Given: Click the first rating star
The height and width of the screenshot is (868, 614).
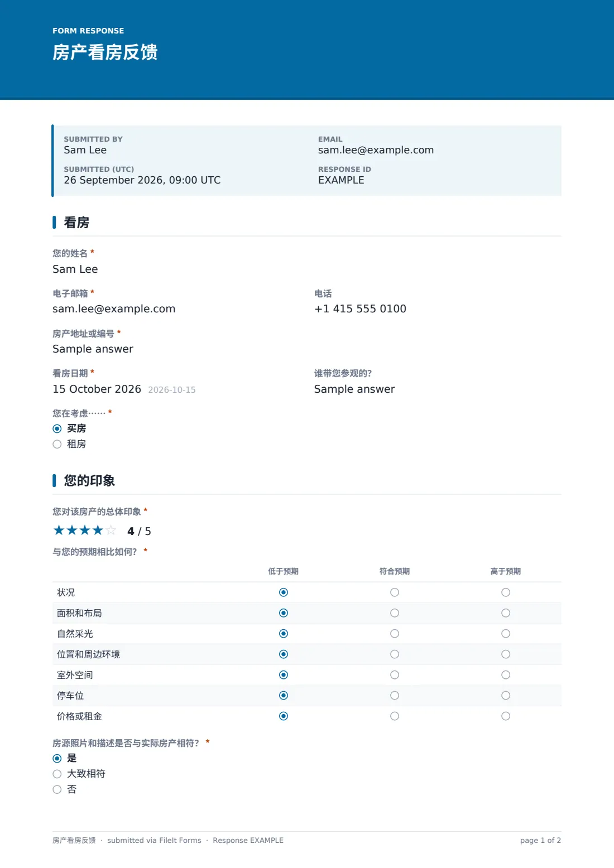Looking at the screenshot, I should [59, 530].
